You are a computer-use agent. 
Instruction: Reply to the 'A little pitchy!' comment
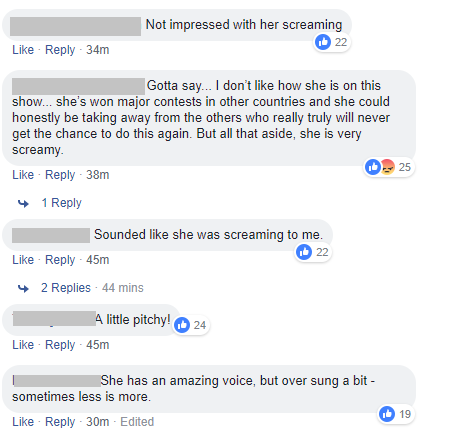tap(60, 345)
